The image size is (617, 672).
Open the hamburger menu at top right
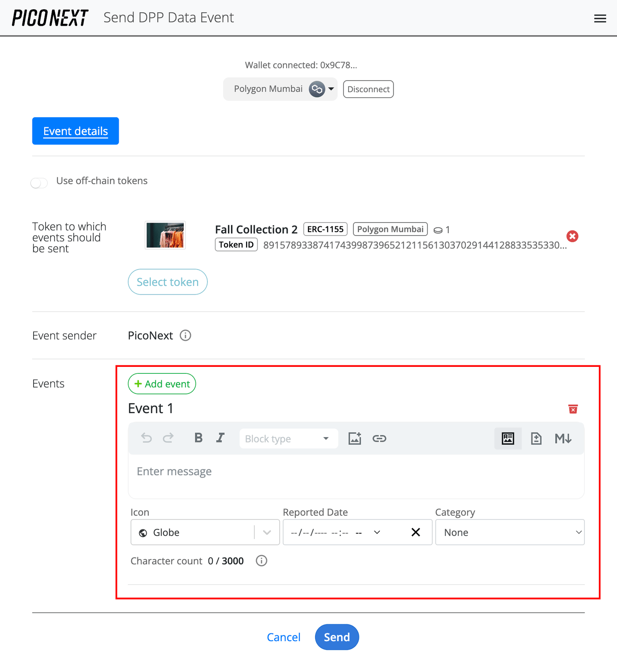point(600,18)
